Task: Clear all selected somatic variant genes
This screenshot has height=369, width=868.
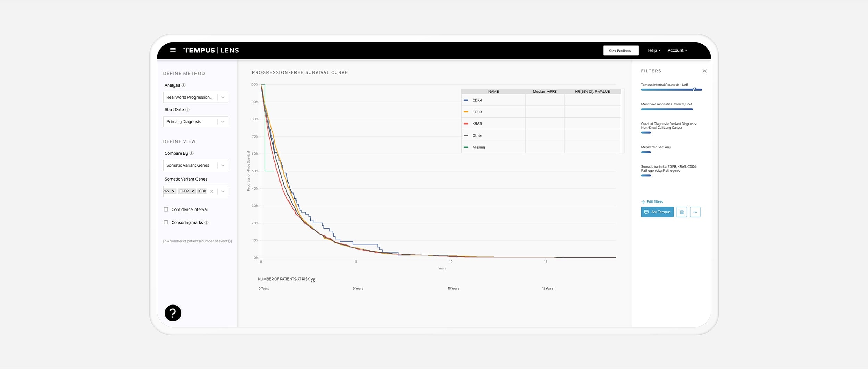Action: point(212,191)
